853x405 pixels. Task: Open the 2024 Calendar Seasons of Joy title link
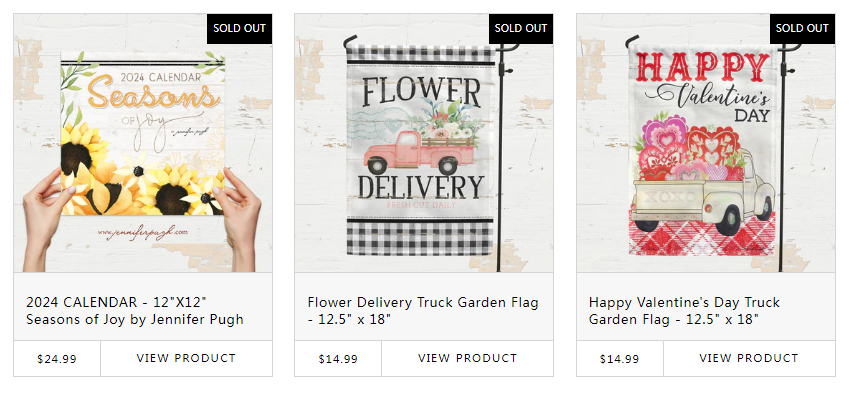134,311
